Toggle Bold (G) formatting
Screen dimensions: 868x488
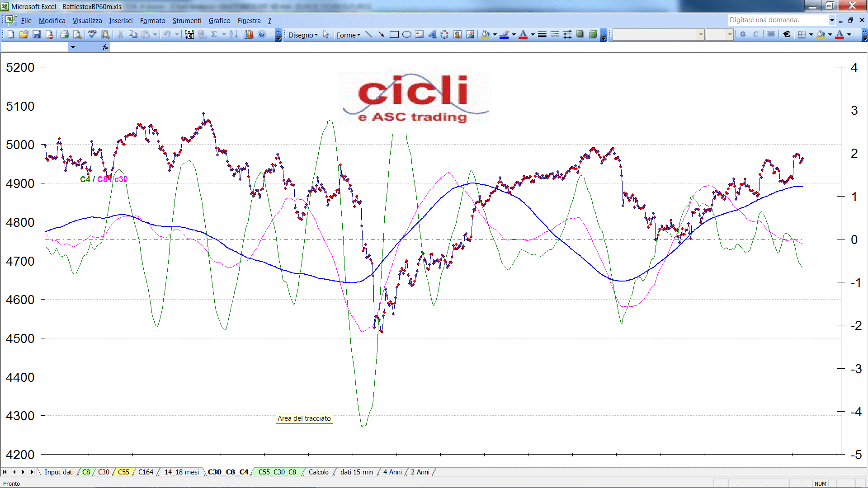click(x=743, y=35)
